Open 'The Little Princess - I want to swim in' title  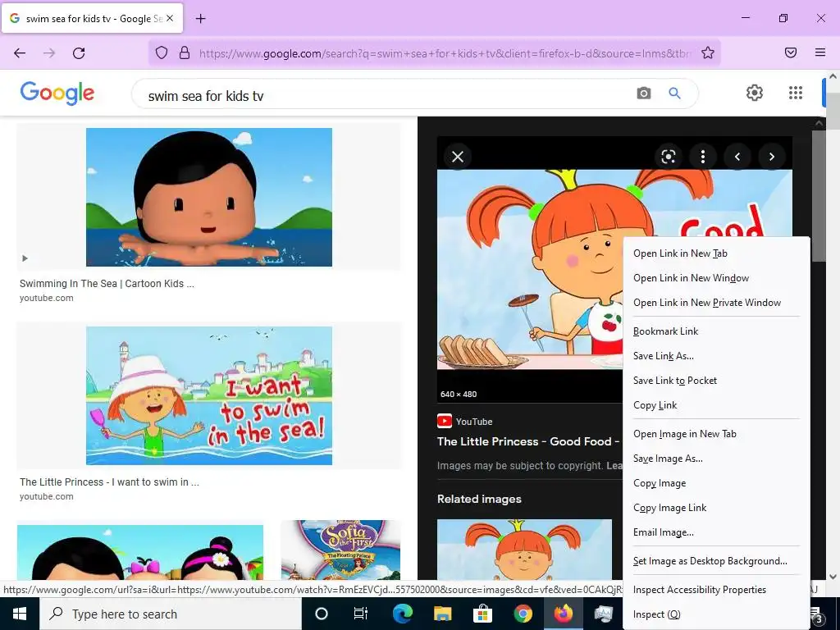click(109, 482)
